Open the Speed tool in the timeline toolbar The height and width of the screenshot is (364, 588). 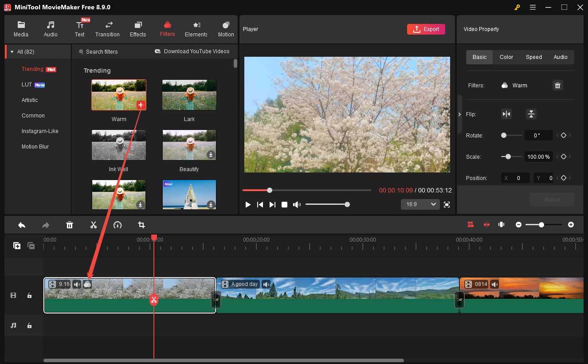pyautogui.click(x=118, y=225)
